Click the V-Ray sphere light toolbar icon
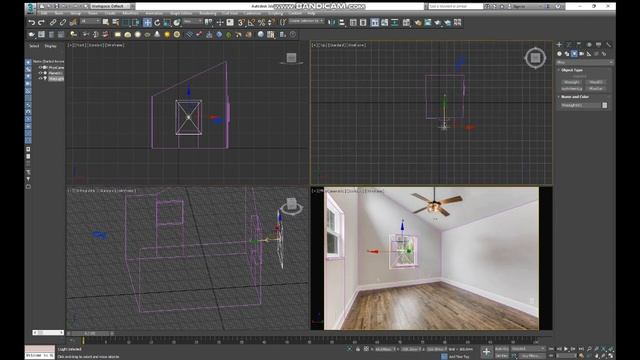640x360 pixels. click(x=138, y=35)
